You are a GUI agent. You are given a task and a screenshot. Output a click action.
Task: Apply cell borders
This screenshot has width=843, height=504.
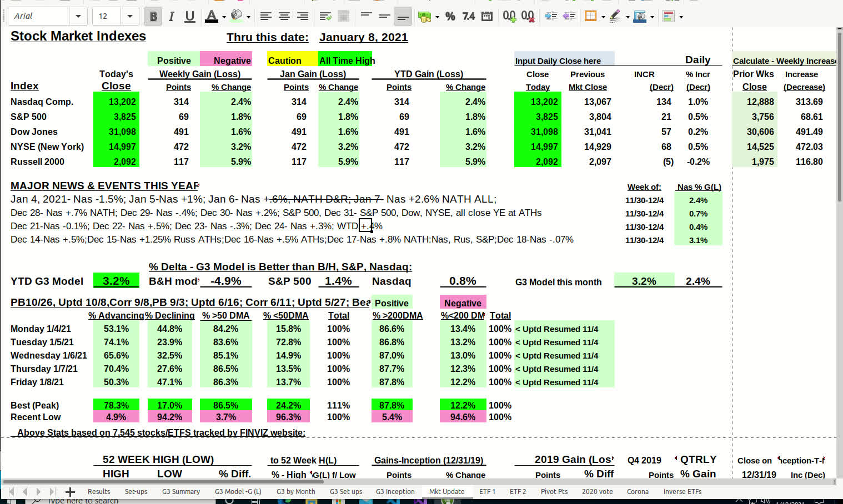click(591, 17)
